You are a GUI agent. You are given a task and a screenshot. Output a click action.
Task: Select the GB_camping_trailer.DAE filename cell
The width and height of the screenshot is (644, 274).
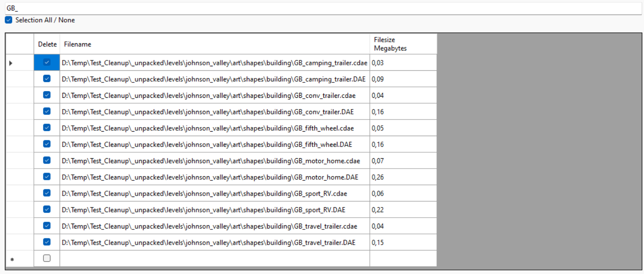pos(215,79)
